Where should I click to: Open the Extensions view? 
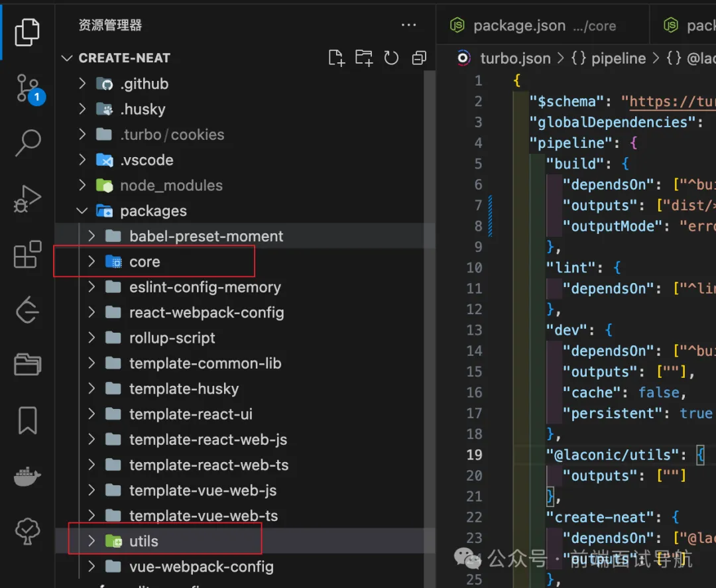[x=27, y=255]
